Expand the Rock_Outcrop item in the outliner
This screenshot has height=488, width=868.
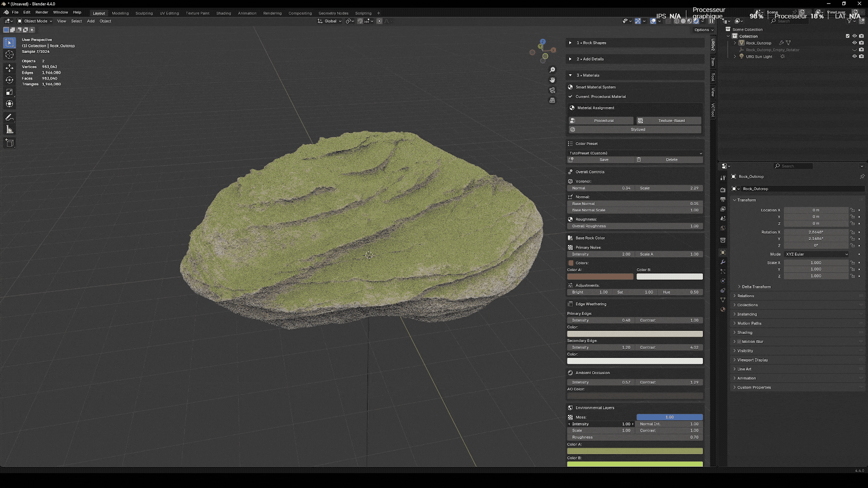(735, 43)
